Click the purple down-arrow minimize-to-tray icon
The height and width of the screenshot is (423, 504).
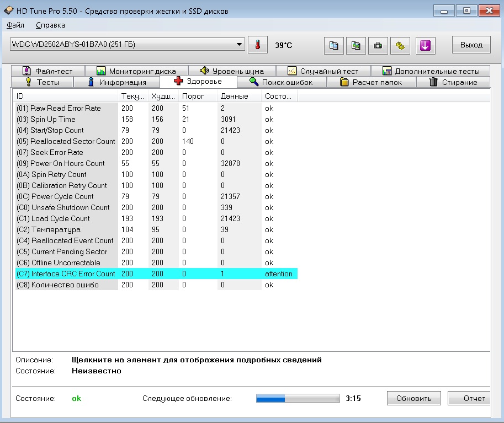click(425, 46)
